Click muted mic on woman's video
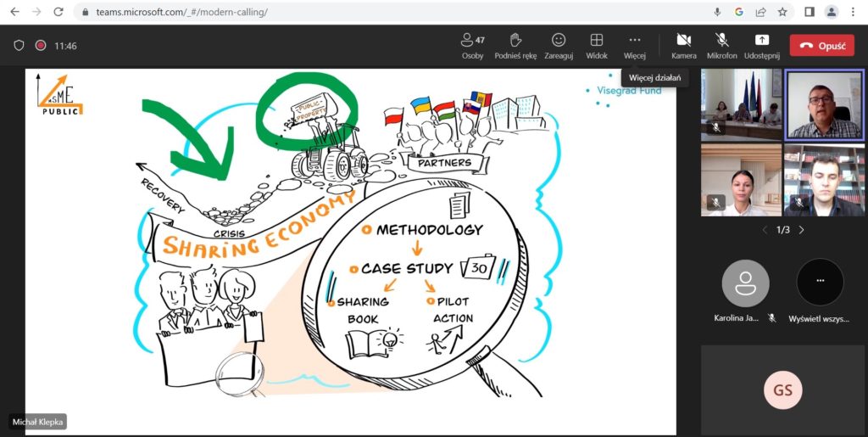868x437 pixels. (x=715, y=203)
